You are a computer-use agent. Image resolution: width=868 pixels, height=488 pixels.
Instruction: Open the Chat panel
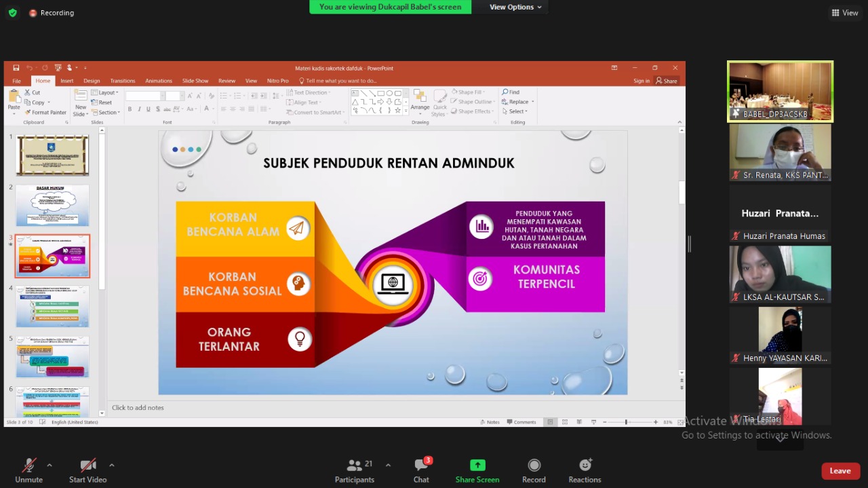(x=421, y=466)
